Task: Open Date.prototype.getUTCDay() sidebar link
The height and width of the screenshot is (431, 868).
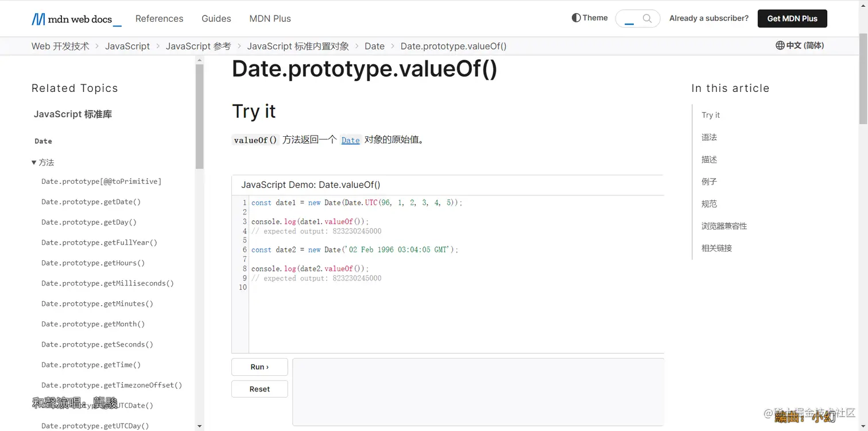Action: tap(95, 426)
